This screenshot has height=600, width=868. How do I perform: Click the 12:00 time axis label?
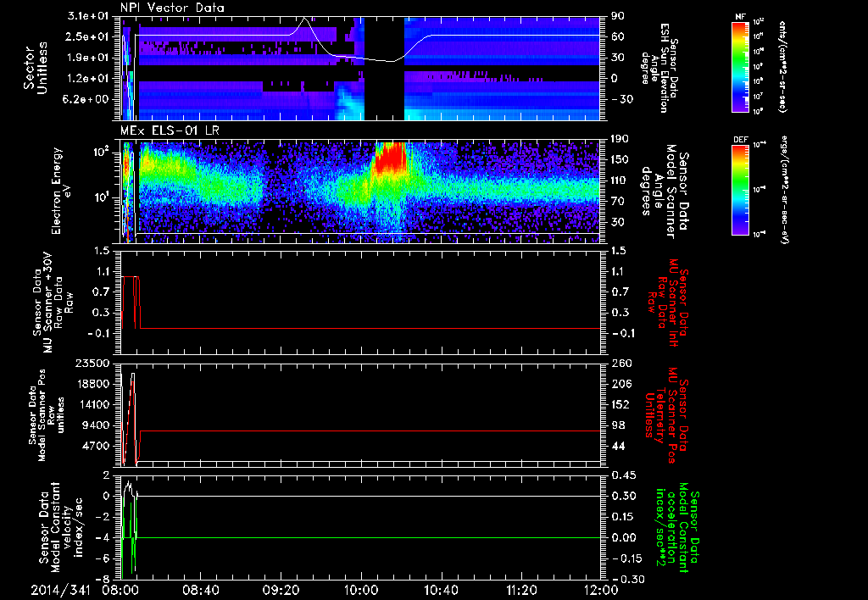pyautogui.click(x=601, y=590)
